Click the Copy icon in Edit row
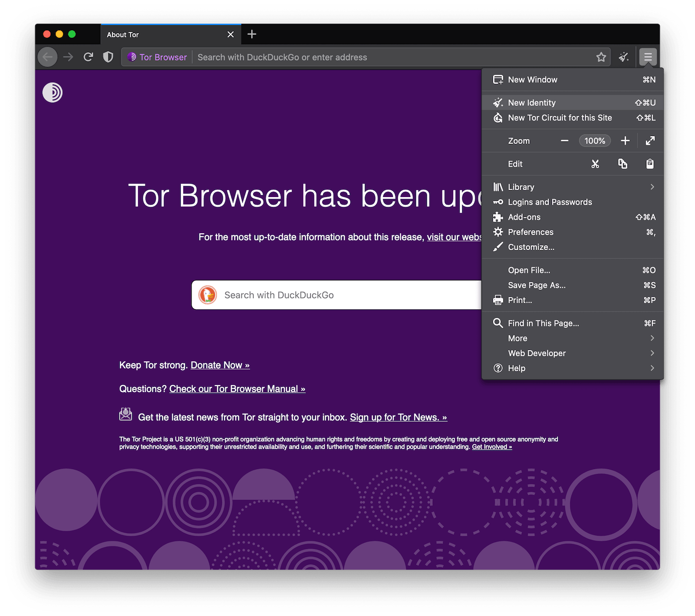Screen dimensions: 695x616 coord(623,164)
